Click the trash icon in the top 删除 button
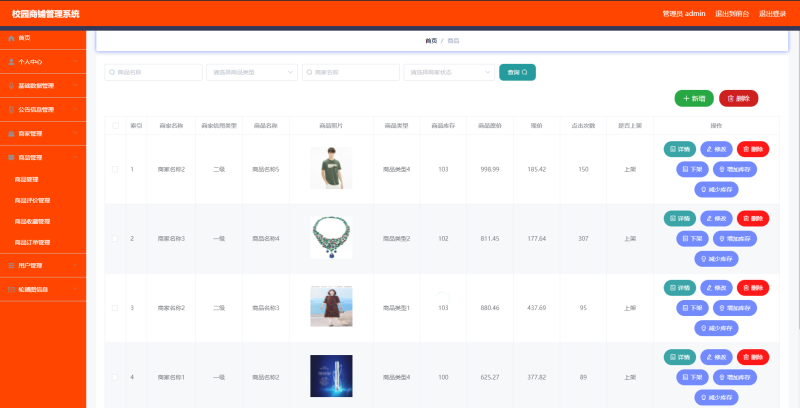Viewport: 800px width, 408px height. [731, 98]
